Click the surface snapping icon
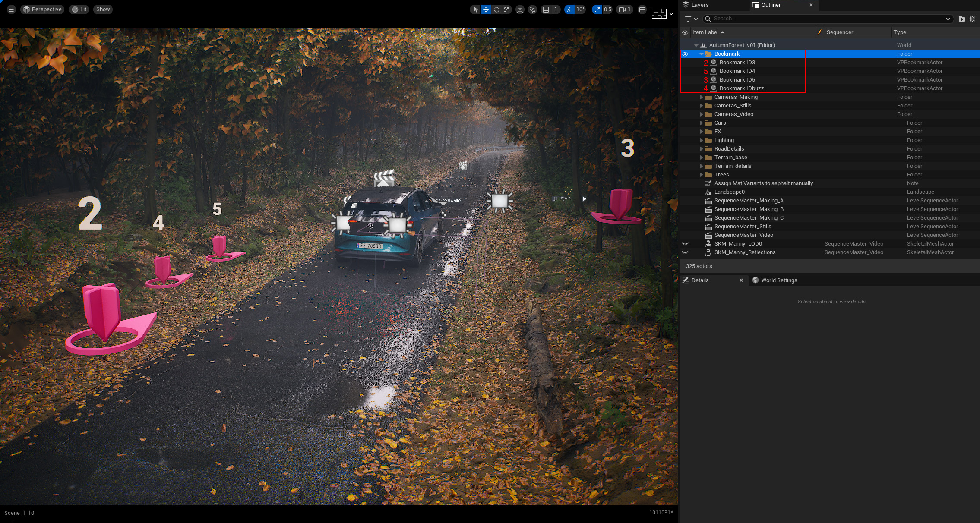The height and width of the screenshot is (523, 980). coord(533,9)
